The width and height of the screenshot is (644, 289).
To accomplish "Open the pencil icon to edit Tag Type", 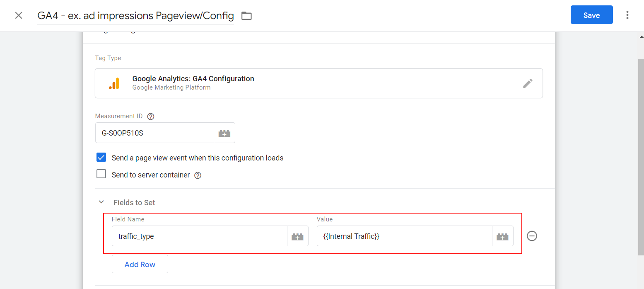I will click(x=528, y=83).
